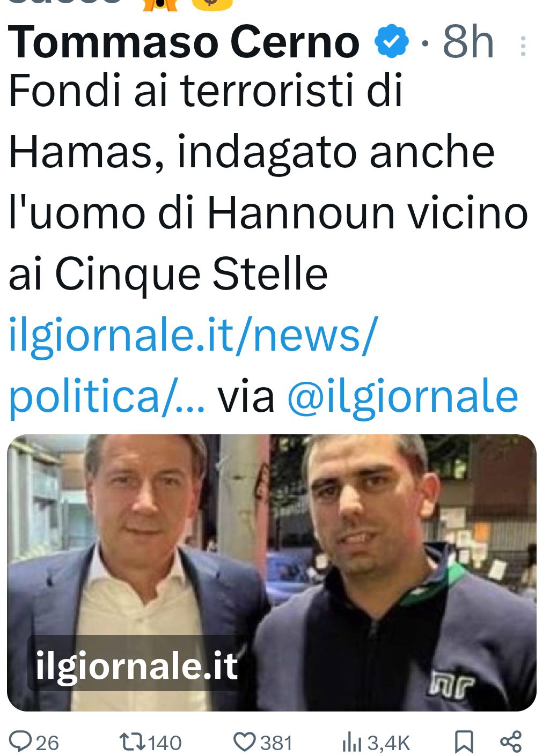Click the 140 reposts count

pyautogui.click(x=165, y=743)
